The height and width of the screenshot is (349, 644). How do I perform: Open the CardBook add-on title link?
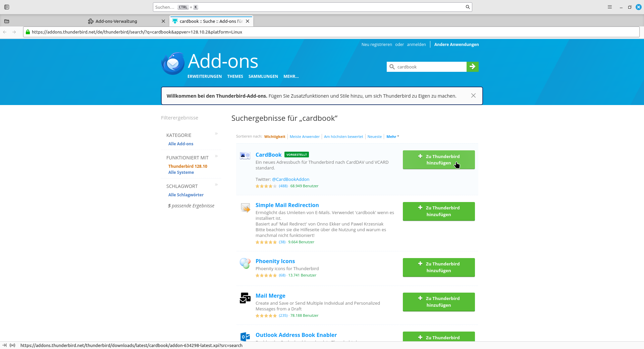click(x=268, y=155)
